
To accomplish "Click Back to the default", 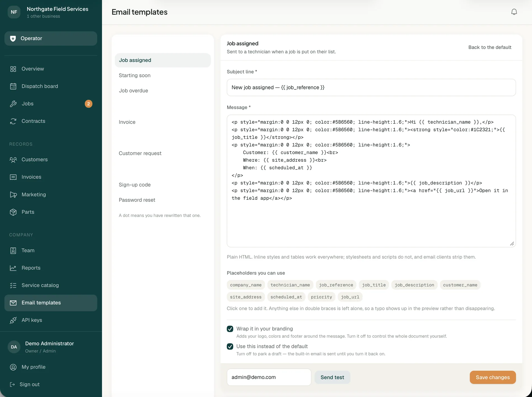I will click(490, 47).
